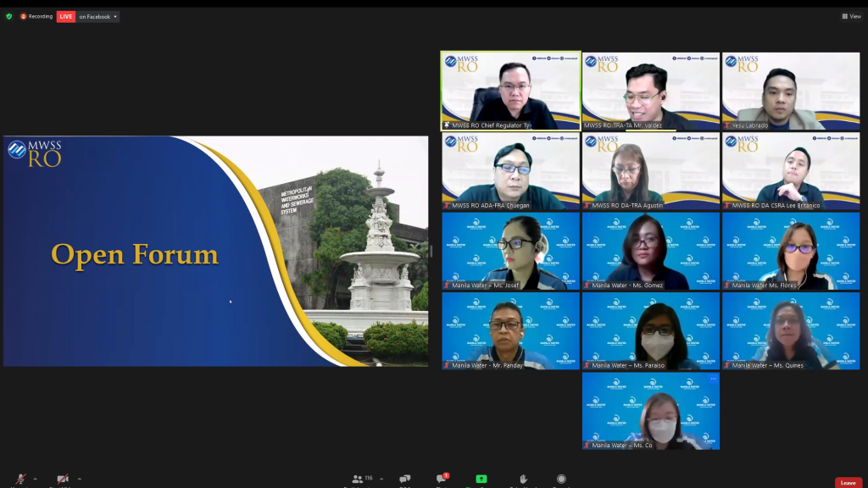Click the shared Open Forum slide

click(x=215, y=251)
